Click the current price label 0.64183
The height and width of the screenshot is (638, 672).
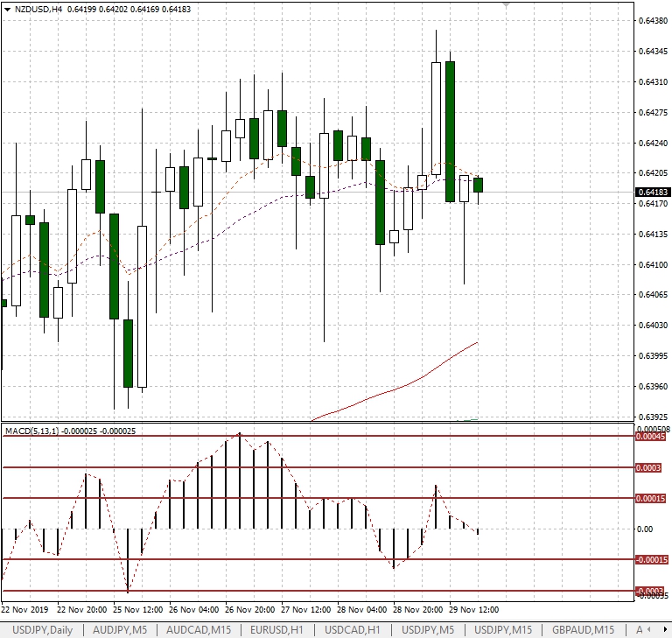tap(652, 192)
